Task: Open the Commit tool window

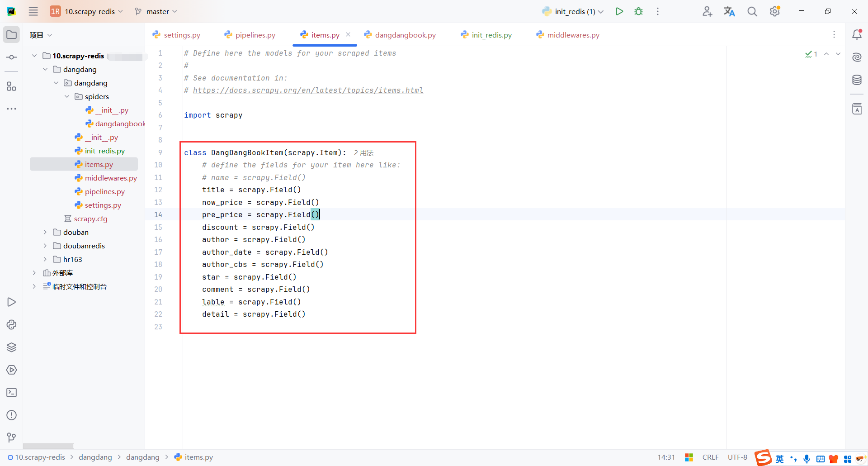Action: coord(11,57)
